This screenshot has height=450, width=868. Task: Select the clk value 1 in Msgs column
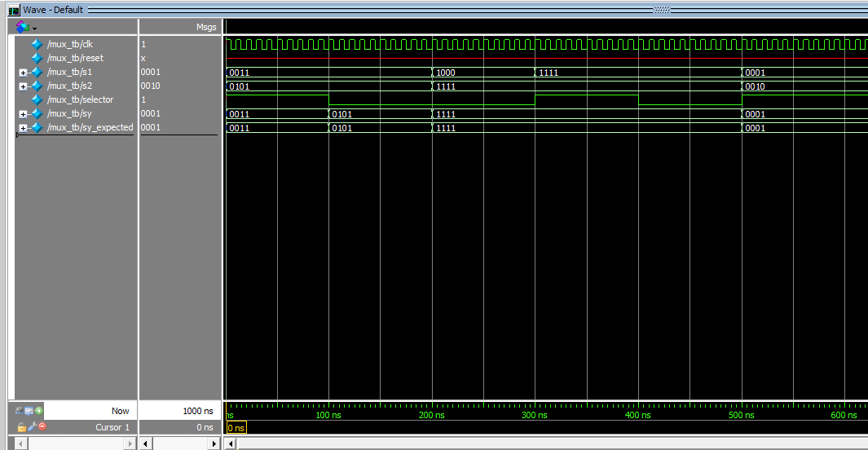[x=143, y=44]
